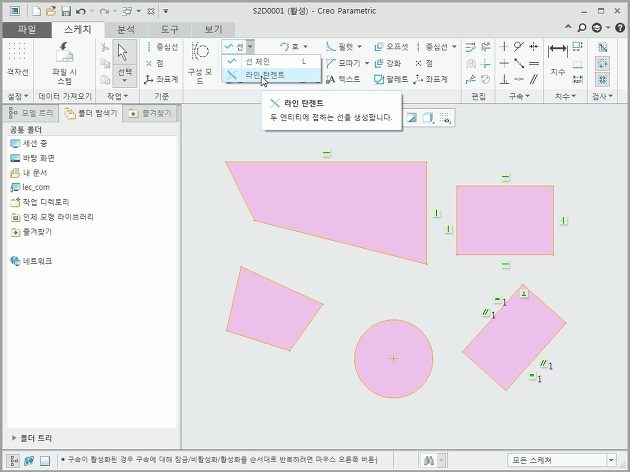Click the undo arrow in quick access
This screenshot has width=630, height=472.
click(x=81, y=11)
